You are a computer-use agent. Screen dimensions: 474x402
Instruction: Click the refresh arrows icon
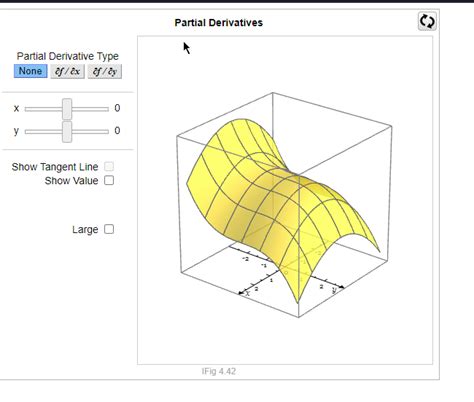coord(427,22)
